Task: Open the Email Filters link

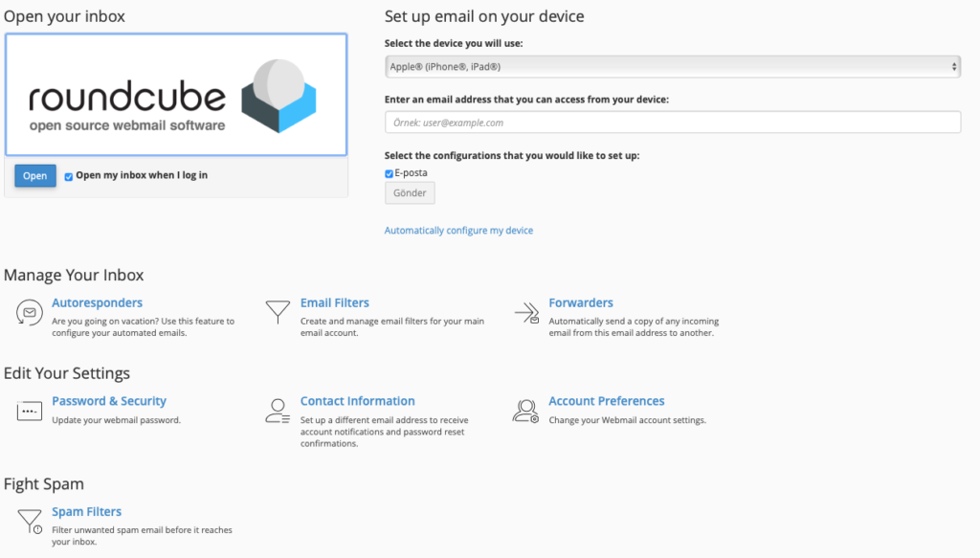Action: 334,302
